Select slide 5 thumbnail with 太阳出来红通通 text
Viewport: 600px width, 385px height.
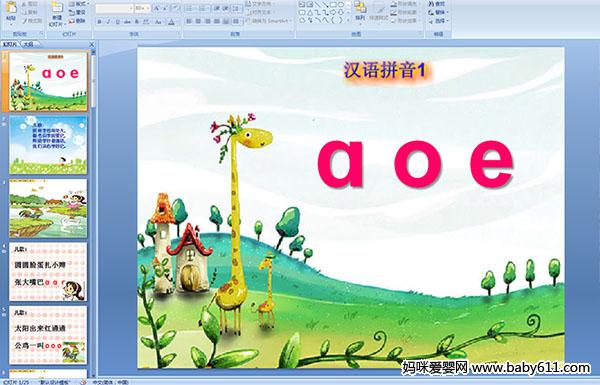pyautogui.click(x=48, y=335)
